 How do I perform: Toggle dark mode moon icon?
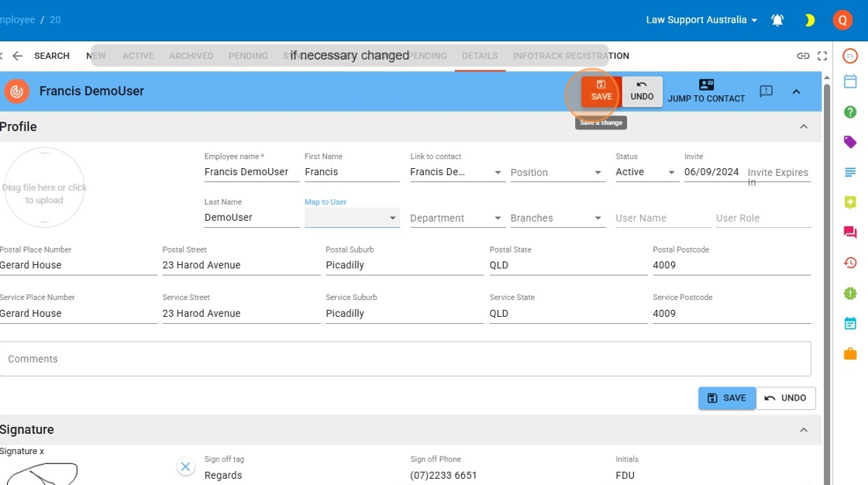click(x=809, y=20)
